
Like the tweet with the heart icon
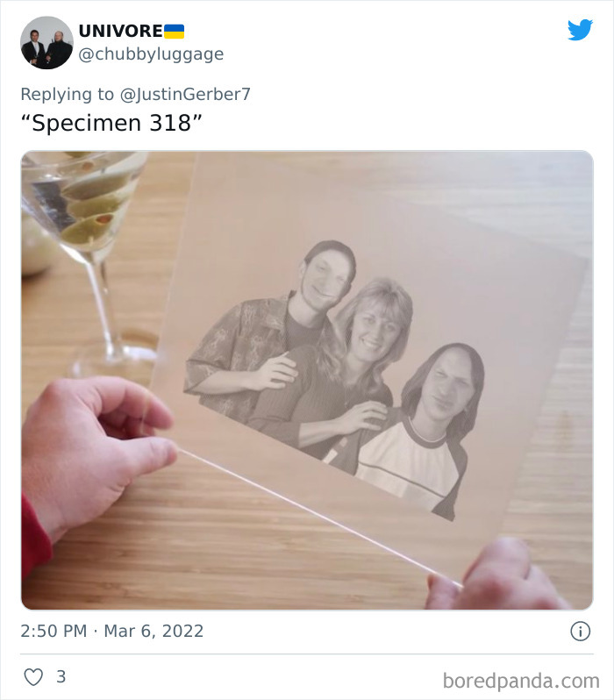point(32,677)
